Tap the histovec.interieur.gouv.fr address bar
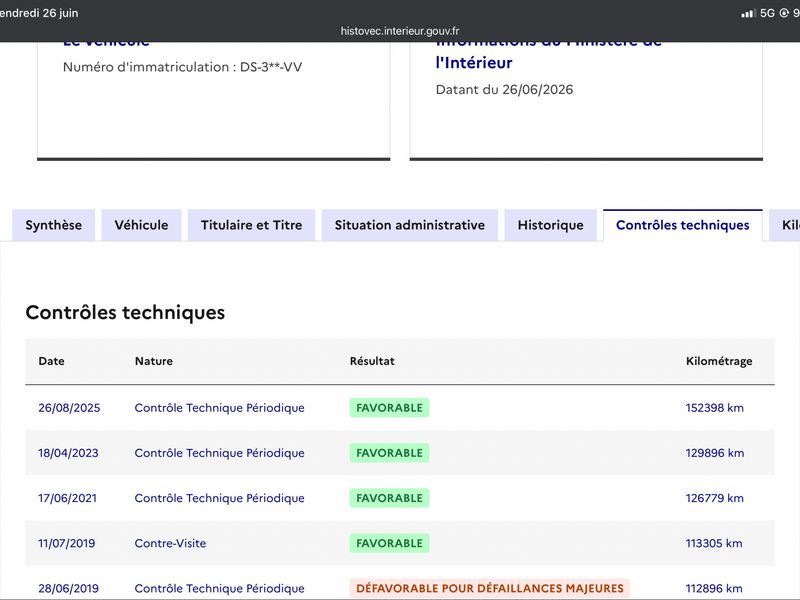Viewport: 800px width, 600px height. [400, 31]
